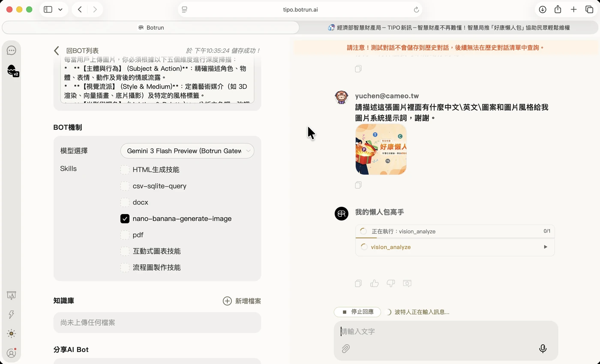This screenshot has height=364, width=600.
Task: Toggle the Safari sidebar button
Action: click(x=48, y=9)
